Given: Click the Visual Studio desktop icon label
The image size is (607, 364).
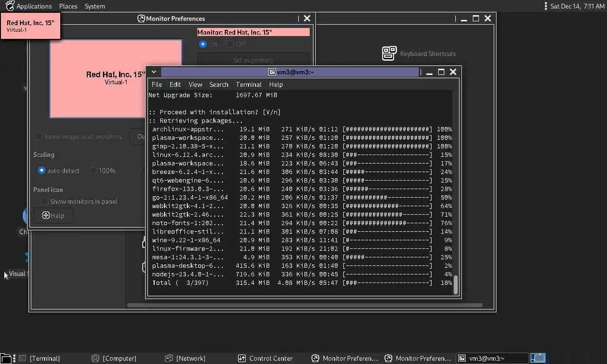Looking at the screenshot, I should (19, 273).
